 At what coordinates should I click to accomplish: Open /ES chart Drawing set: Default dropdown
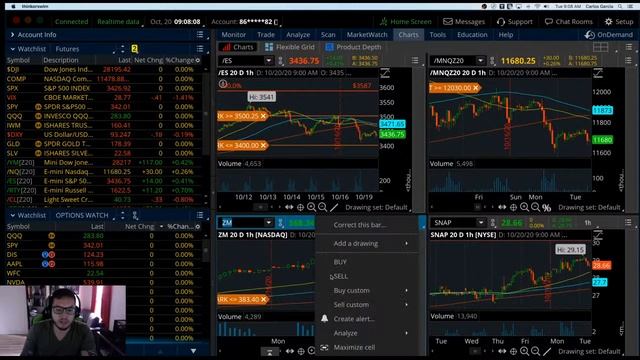377,207
